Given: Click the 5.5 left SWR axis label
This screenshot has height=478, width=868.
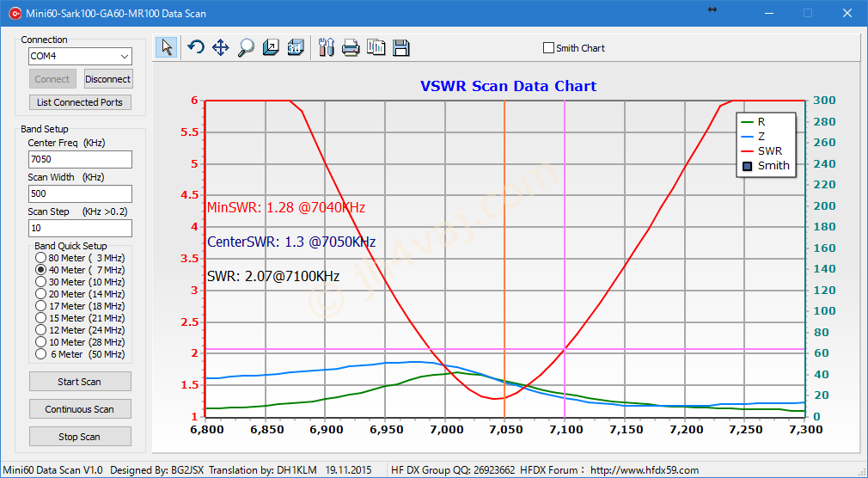Looking at the screenshot, I should 187,132.
